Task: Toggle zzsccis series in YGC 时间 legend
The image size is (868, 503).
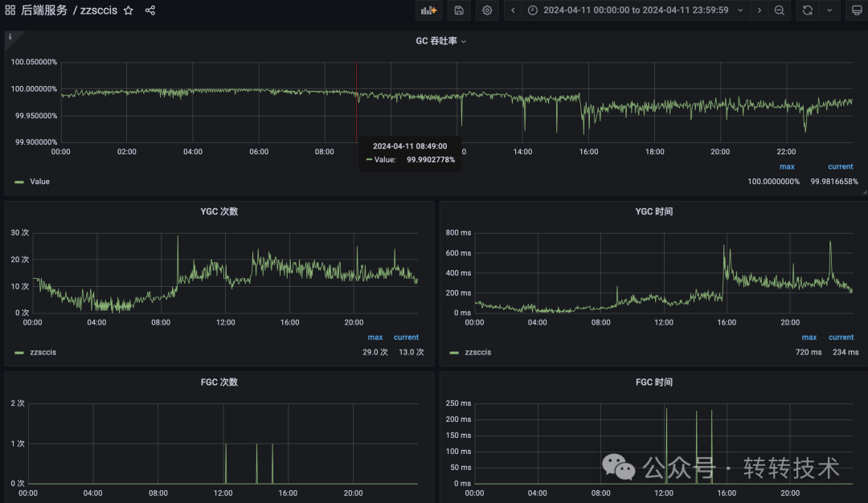Action: point(477,352)
